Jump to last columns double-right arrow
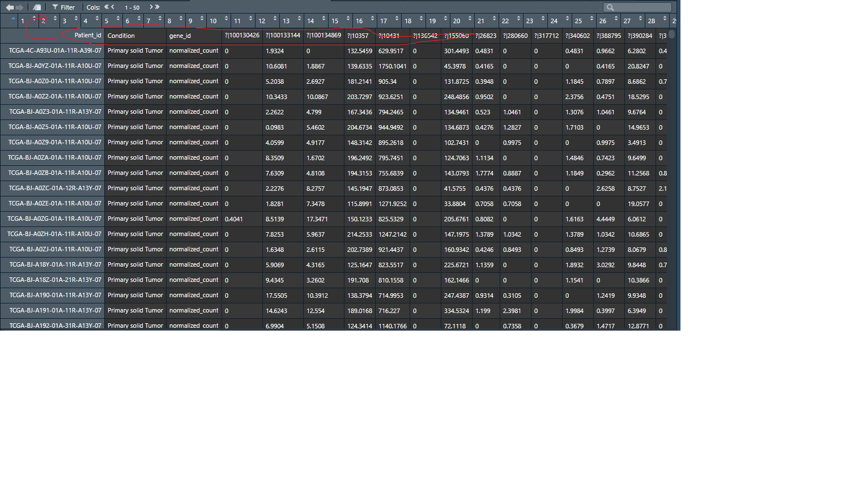Screen dimensions: 868x488 (158, 7)
